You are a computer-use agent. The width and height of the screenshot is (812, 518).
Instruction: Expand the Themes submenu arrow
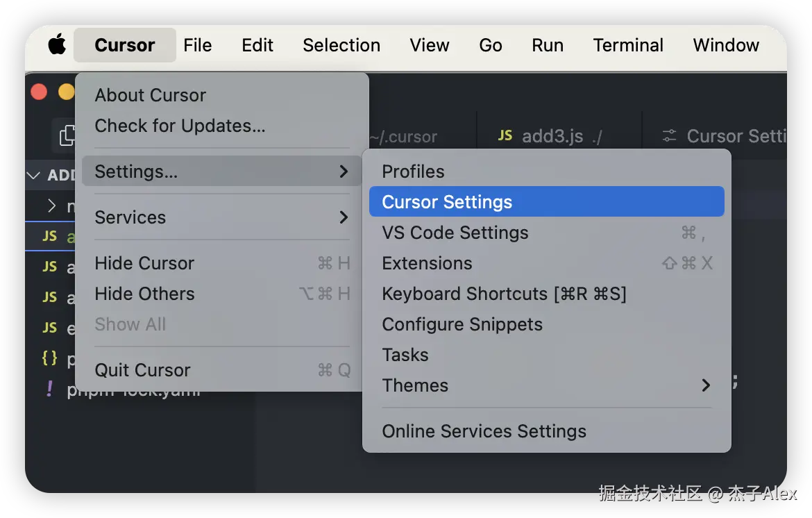click(x=706, y=385)
